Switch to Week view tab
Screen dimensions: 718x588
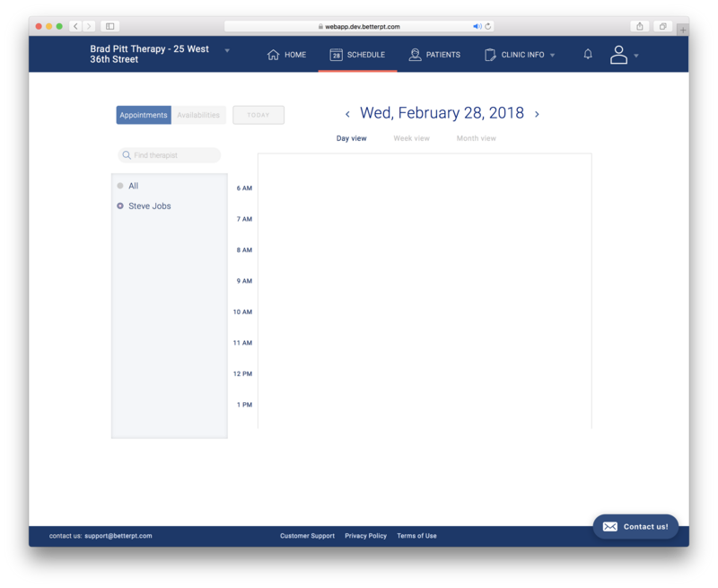click(x=411, y=138)
